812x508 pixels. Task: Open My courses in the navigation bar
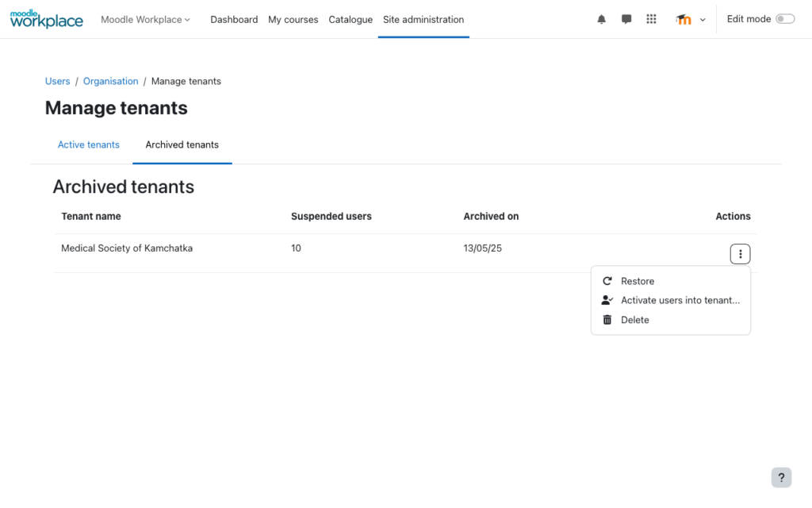point(293,20)
